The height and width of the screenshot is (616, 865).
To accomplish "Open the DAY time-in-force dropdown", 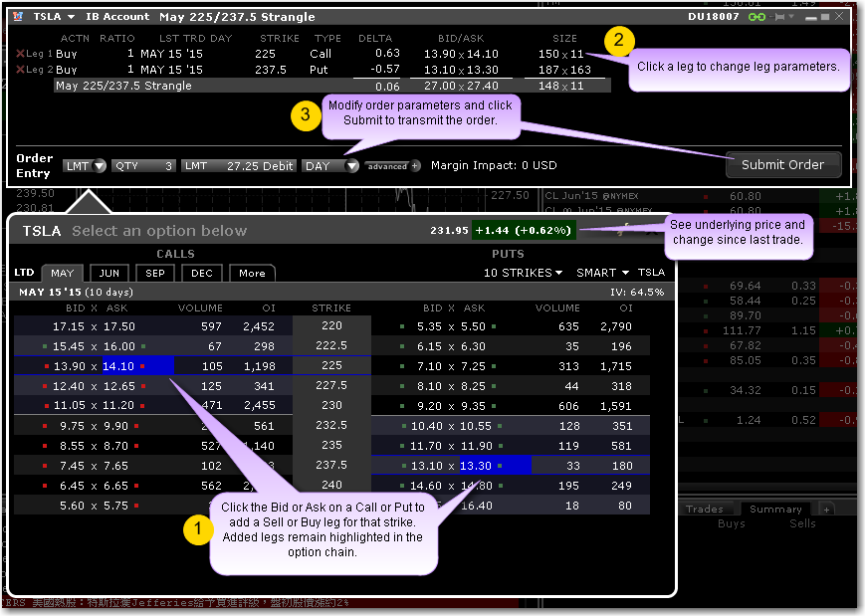I will click(330, 166).
